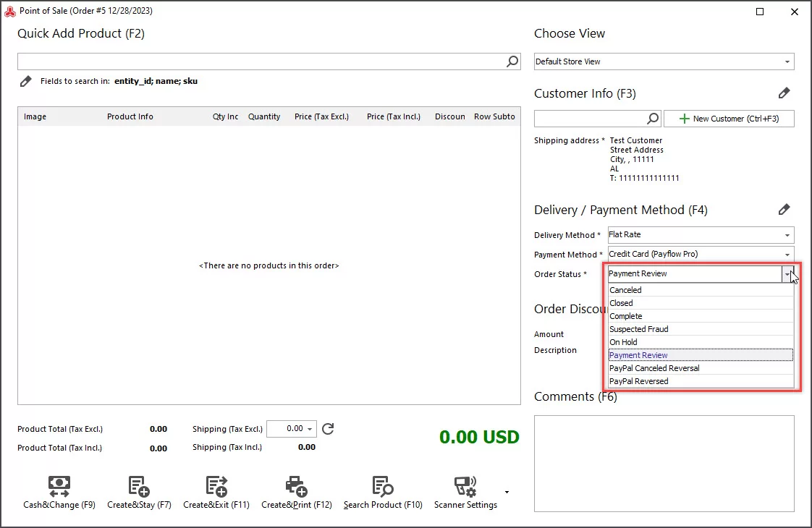Click Create&Print (F12)
Screen dimensions: 812x528
pos(296,493)
